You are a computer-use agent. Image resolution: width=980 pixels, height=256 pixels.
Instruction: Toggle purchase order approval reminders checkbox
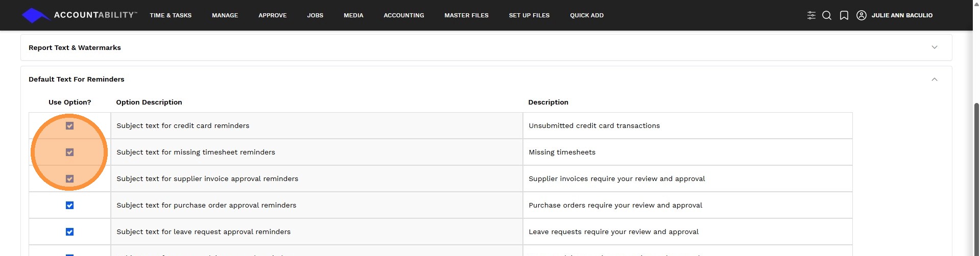pos(70,206)
